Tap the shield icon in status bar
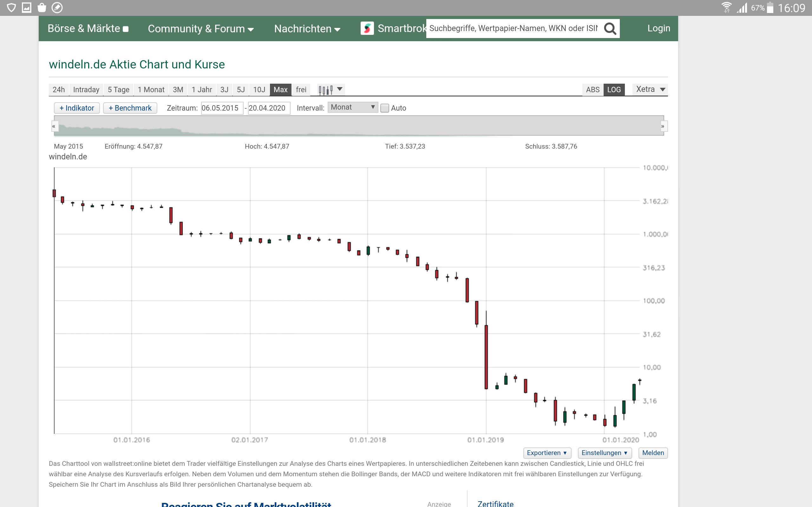This screenshot has height=507, width=812. click(x=11, y=7)
